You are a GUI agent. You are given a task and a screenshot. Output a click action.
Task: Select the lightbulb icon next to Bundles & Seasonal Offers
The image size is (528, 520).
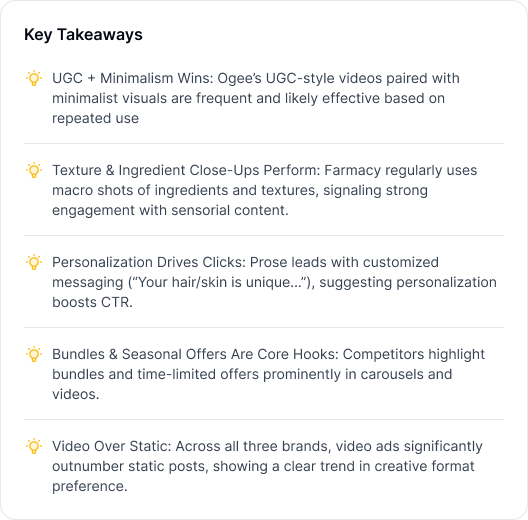pos(34,354)
